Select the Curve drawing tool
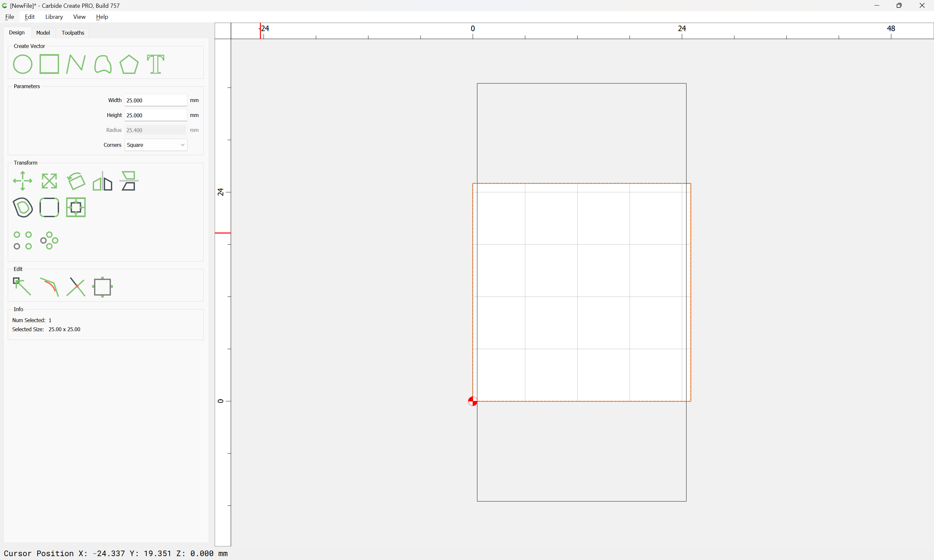934x560 pixels. (103, 64)
